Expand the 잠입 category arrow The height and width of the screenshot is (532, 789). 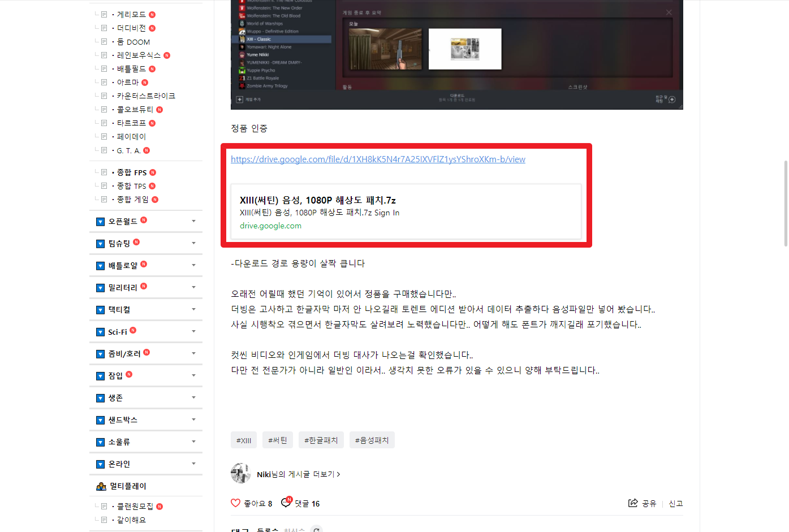[x=193, y=375]
